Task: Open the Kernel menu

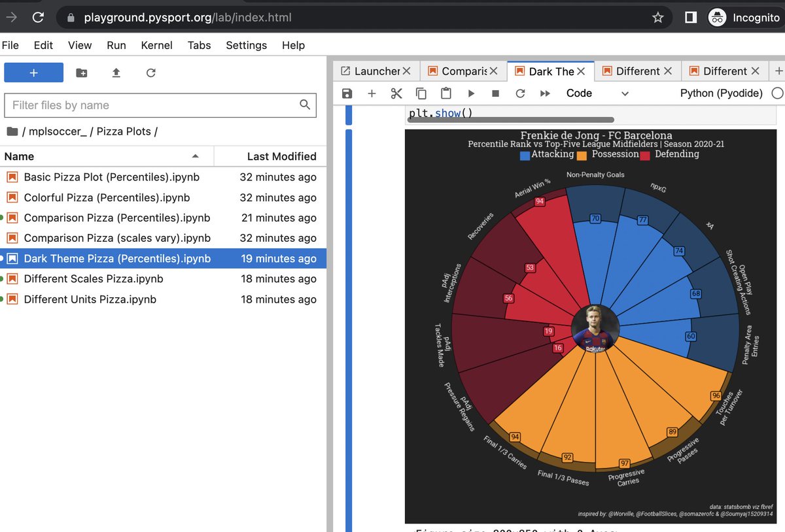Action: (x=157, y=45)
